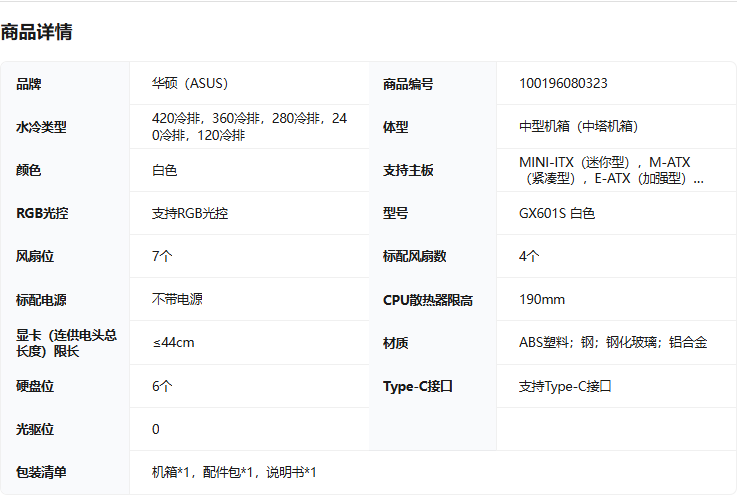Click the 标配风扇数 value 4个
Viewport: 737px width, 498px height.
click(529, 256)
